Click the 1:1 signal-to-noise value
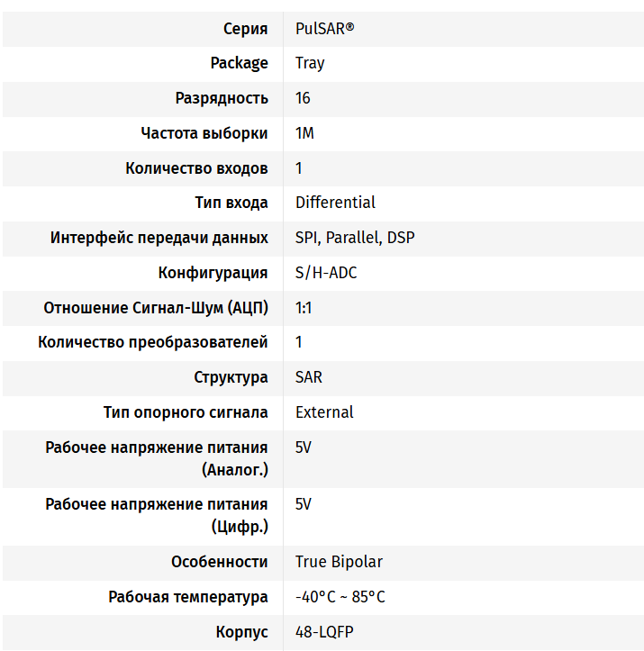The height and width of the screenshot is (651, 644). pos(304,308)
